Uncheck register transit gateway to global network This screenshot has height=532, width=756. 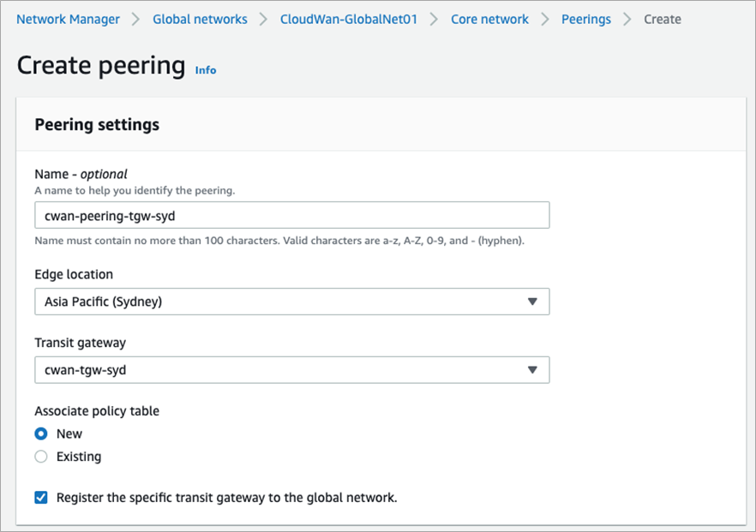40,497
